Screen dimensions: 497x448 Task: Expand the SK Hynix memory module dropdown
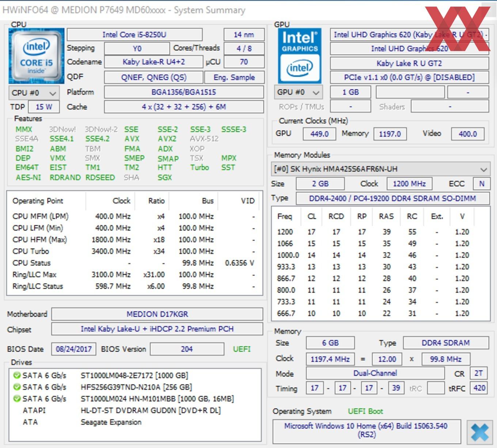[380, 169]
